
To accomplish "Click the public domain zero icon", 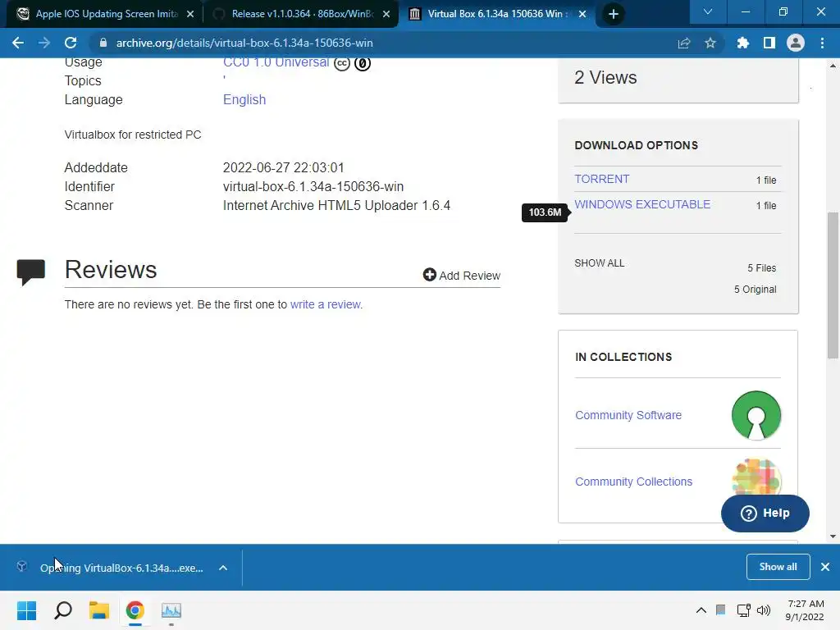I will [363, 63].
